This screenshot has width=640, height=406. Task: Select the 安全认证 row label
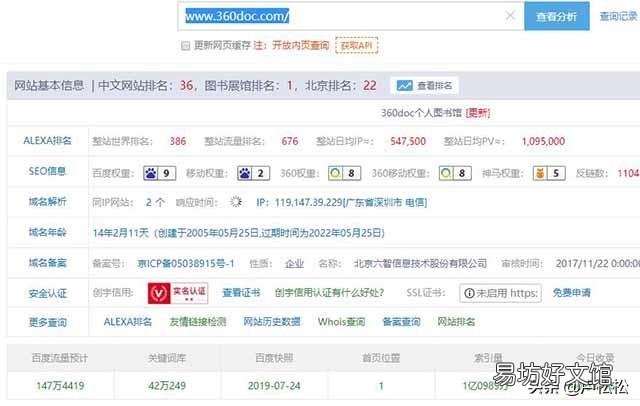47,293
